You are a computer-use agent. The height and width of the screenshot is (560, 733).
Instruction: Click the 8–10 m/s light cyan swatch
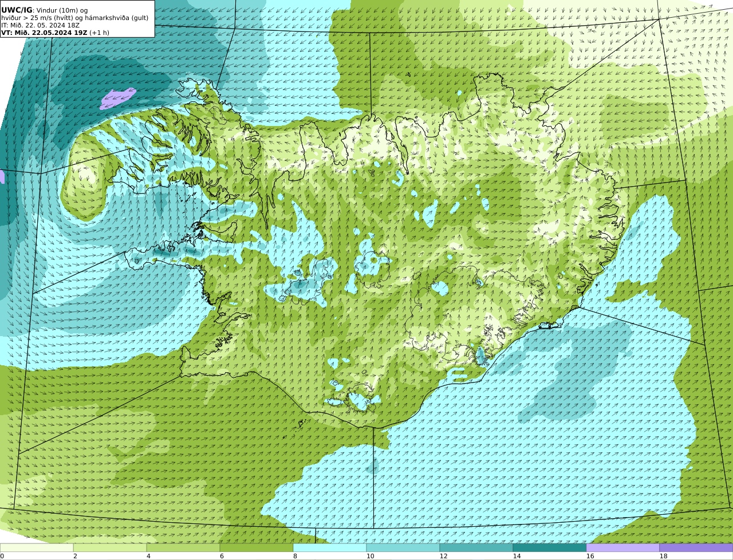(330, 547)
